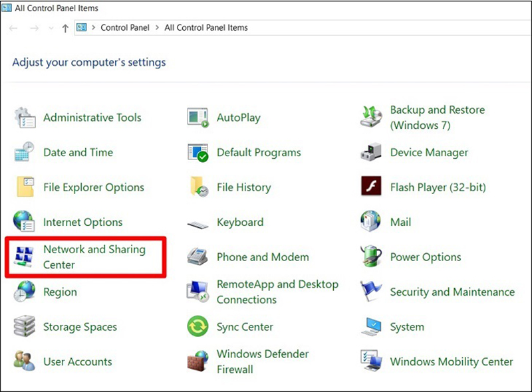Image resolution: width=532 pixels, height=392 pixels.
Task: Open the Device Manager icon
Action: coord(371,151)
